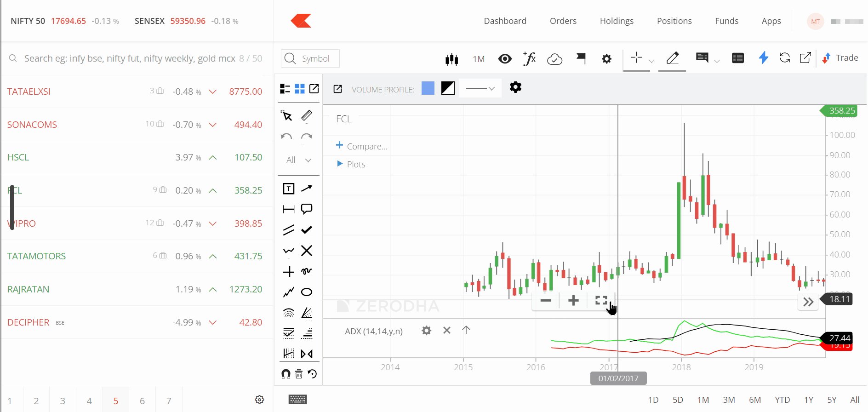Click the chart Symbol search field
The height and width of the screenshot is (412, 868).
pyautogui.click(x=310, y=58)
